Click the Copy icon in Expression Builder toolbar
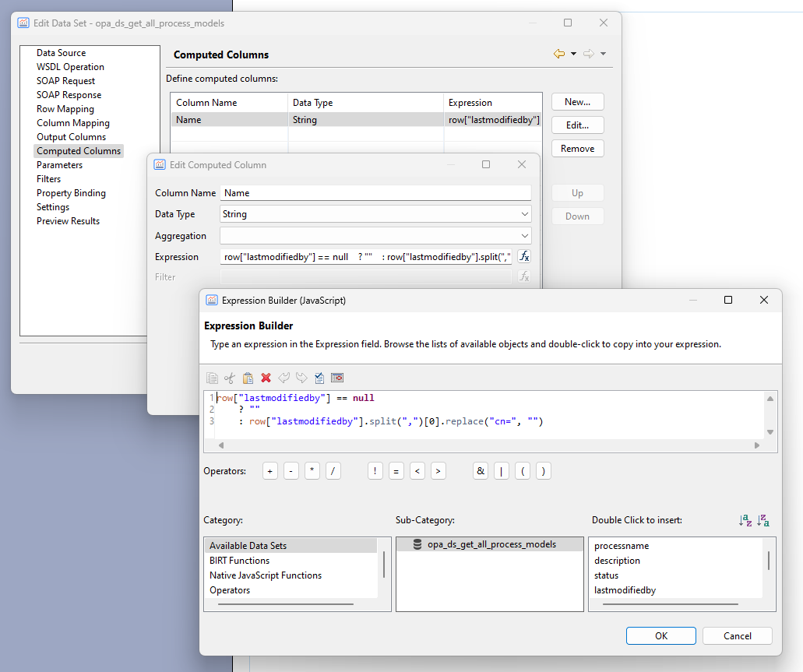The width and height of the screenshot is (803, 672). 212,378
